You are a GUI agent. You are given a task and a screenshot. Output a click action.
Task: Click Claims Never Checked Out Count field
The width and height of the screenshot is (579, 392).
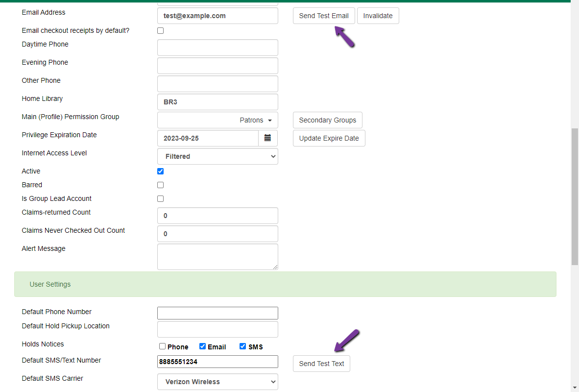pyautogui.click(x=217, y=234)
